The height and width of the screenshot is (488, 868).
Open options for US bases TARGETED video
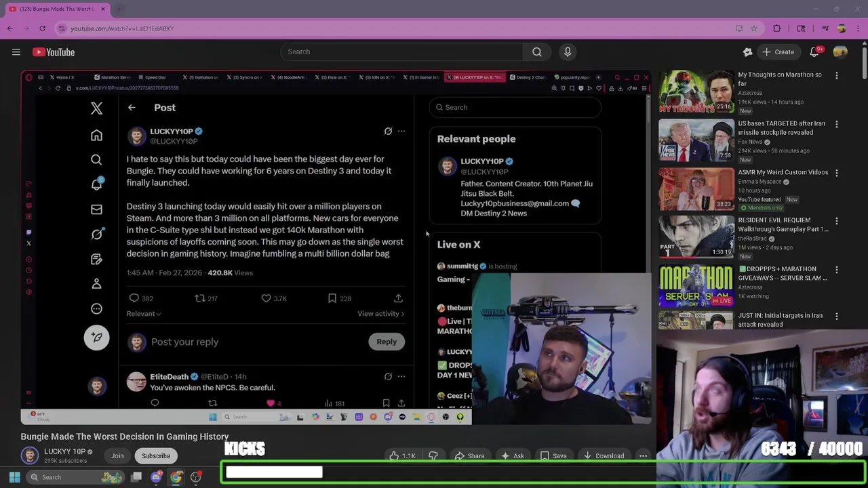pyautogui.click(x=836, y=124)
